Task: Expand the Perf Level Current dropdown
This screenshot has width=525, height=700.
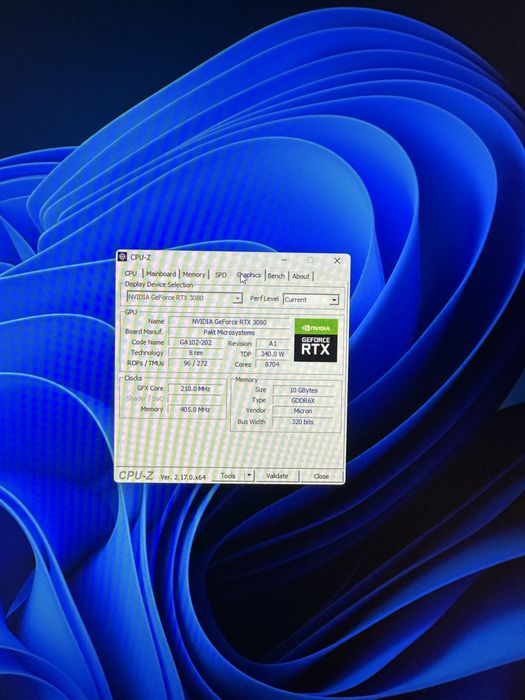Action: click(x=311, y=300)
